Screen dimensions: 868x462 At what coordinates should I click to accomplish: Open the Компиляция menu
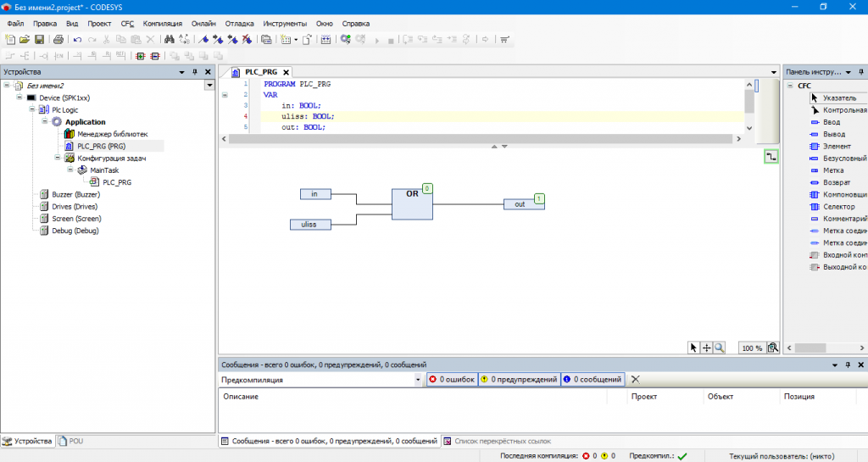coord(162,24)
